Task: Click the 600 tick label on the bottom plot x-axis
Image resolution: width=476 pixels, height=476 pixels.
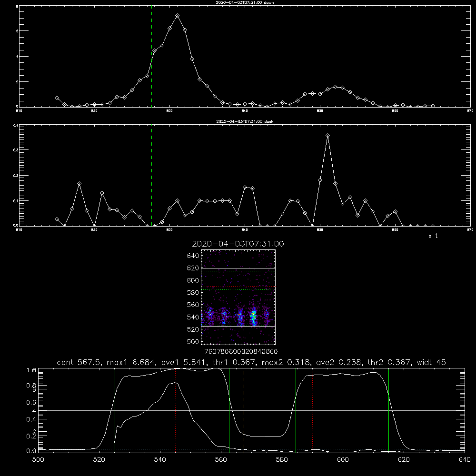Action: click(x=343, y=460)
